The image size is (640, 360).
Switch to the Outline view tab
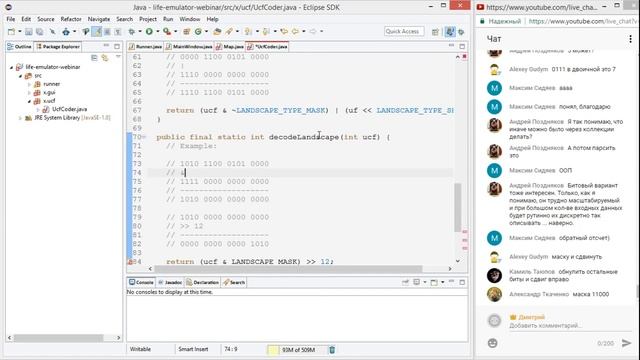click(x=20, y=47)
